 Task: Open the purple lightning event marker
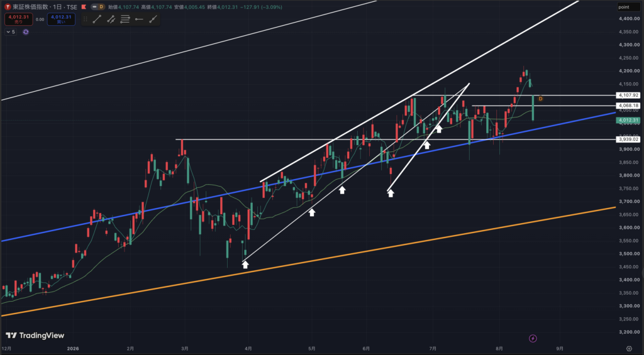point(533,339)
